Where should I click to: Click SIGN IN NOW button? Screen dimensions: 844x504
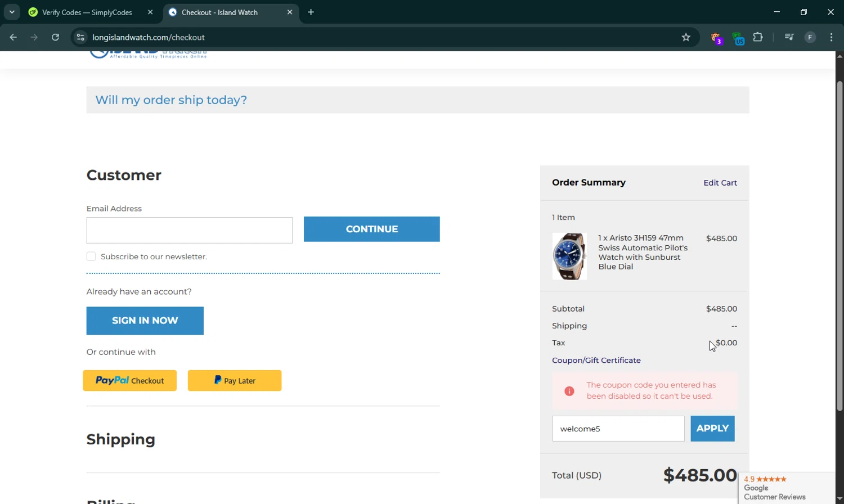pos(145,321)
